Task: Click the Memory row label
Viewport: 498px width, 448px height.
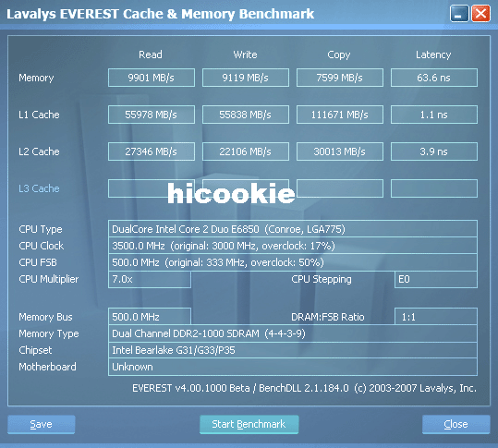Action: pyautogui.click(x=36, y=78)
